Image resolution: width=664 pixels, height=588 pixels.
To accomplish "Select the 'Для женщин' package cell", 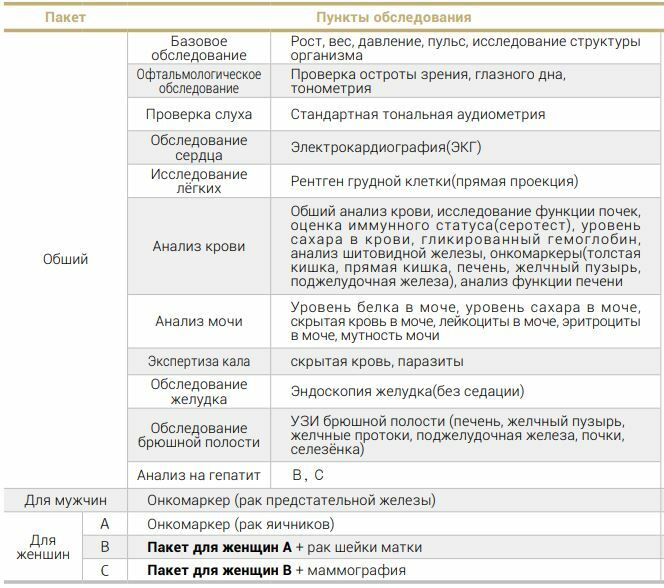I will (x=43, y=547).
